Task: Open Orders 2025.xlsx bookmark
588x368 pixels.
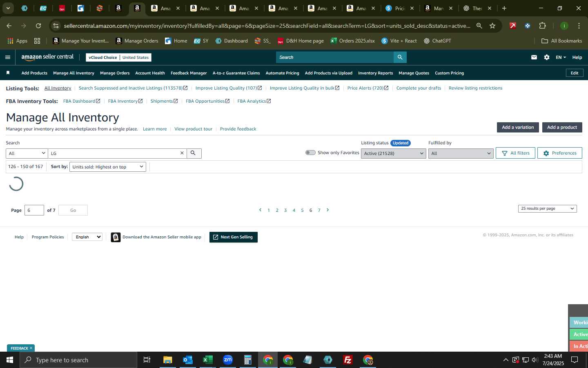Action: coord(353,40)
